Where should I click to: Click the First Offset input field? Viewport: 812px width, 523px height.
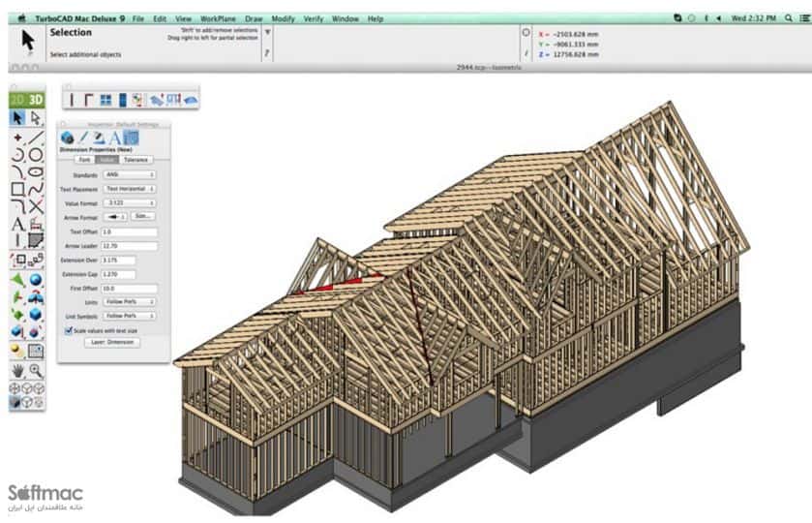coord(130,289)
